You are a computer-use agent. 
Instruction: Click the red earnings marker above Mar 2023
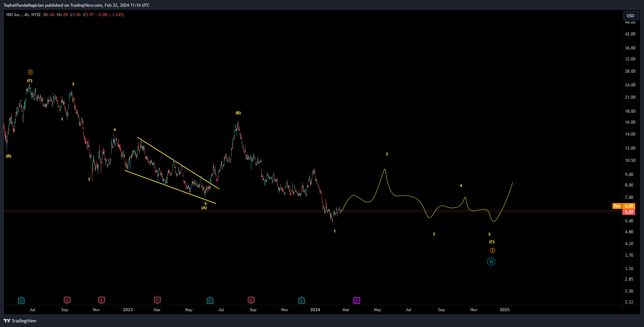tap(157, 300)
